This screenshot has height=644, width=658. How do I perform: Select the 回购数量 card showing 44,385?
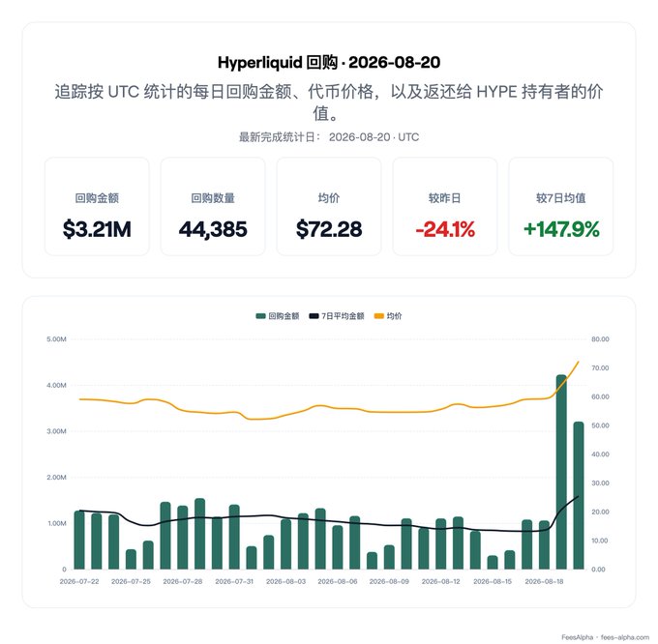(x=213, y=206)
